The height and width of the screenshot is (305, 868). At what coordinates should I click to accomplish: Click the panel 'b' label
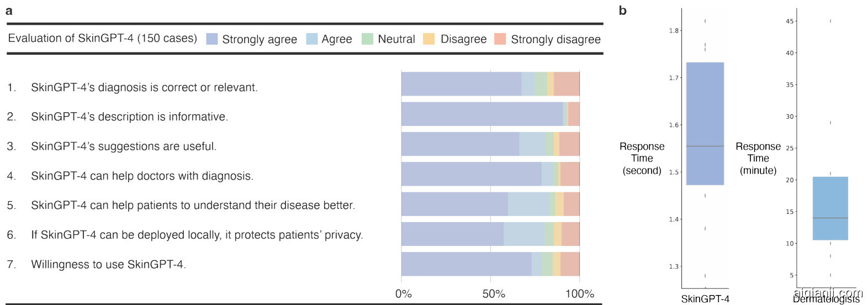click(x=623, y=10)
